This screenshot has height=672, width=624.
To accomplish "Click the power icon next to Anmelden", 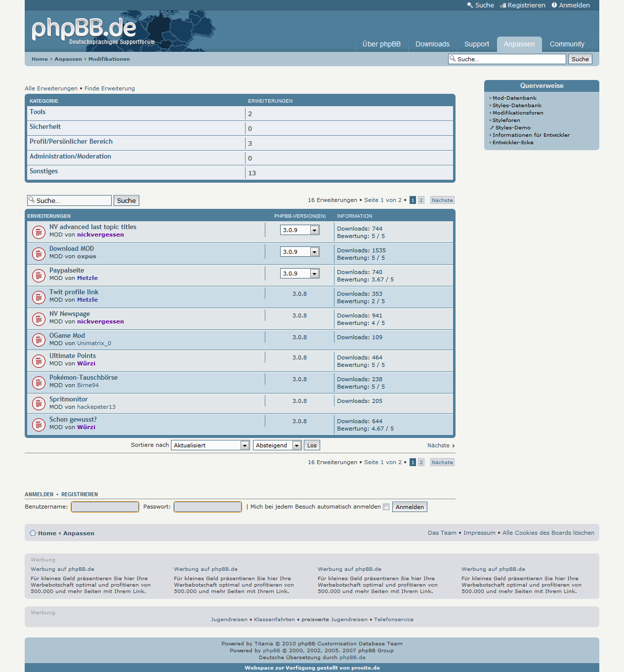I will pos(554,5).
